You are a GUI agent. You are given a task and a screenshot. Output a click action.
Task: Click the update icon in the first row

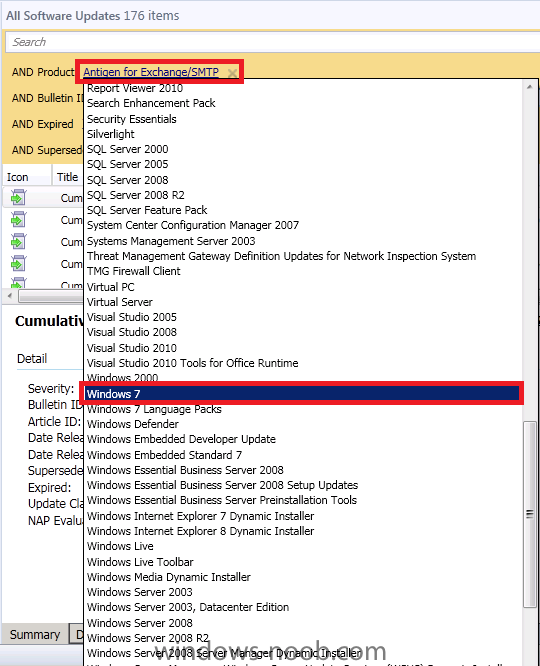(x=18, y=198)
